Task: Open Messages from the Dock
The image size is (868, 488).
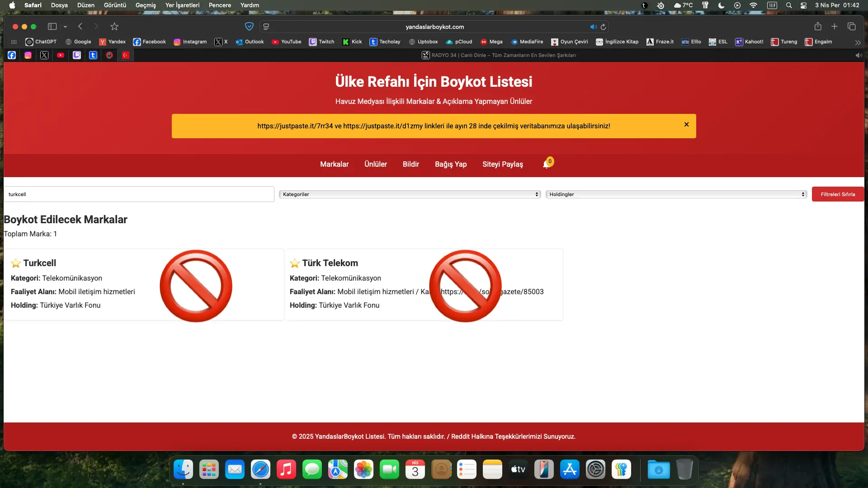Action: [312, 470]
